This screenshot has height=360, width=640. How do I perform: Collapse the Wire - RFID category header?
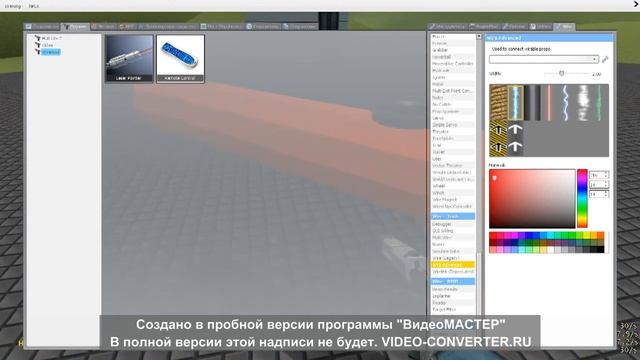point(453,281)
